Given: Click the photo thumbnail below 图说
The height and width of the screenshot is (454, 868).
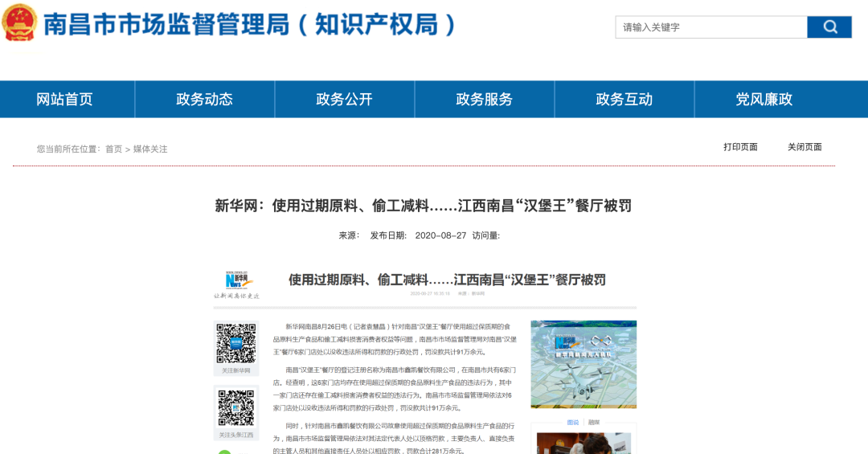Looking at the screenshot, I should pyautogui.click(x=583, y=443).
